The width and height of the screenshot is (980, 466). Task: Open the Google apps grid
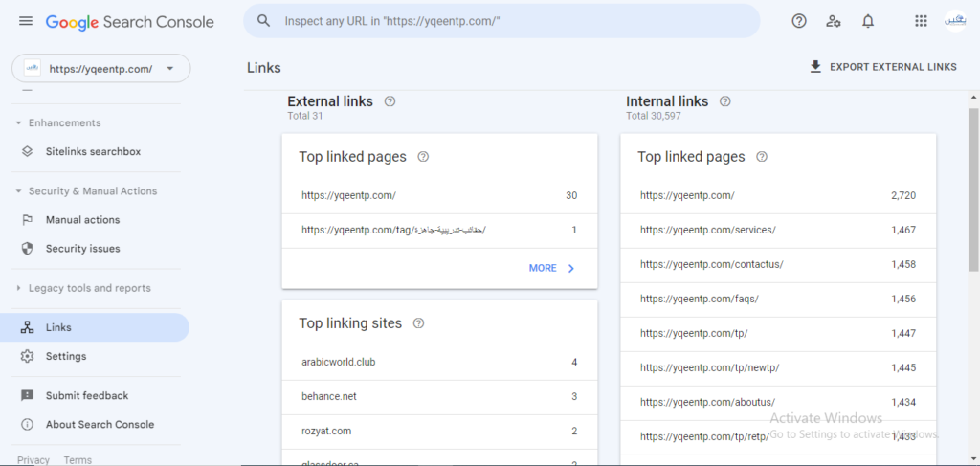921,21
